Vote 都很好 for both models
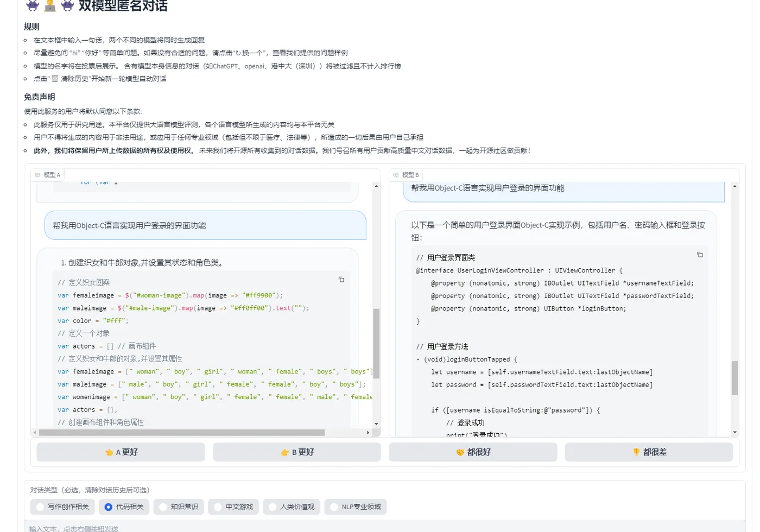 click(473, 452)
